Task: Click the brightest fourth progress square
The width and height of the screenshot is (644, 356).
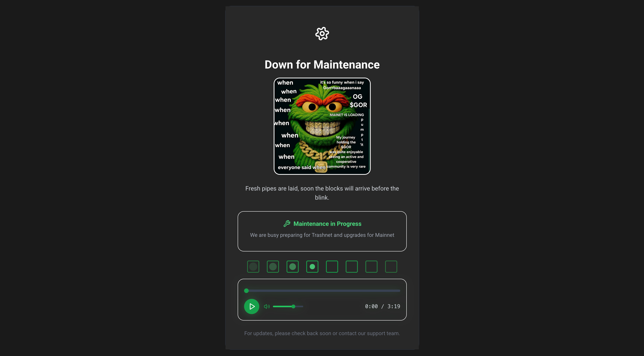Action: [312, 267]
